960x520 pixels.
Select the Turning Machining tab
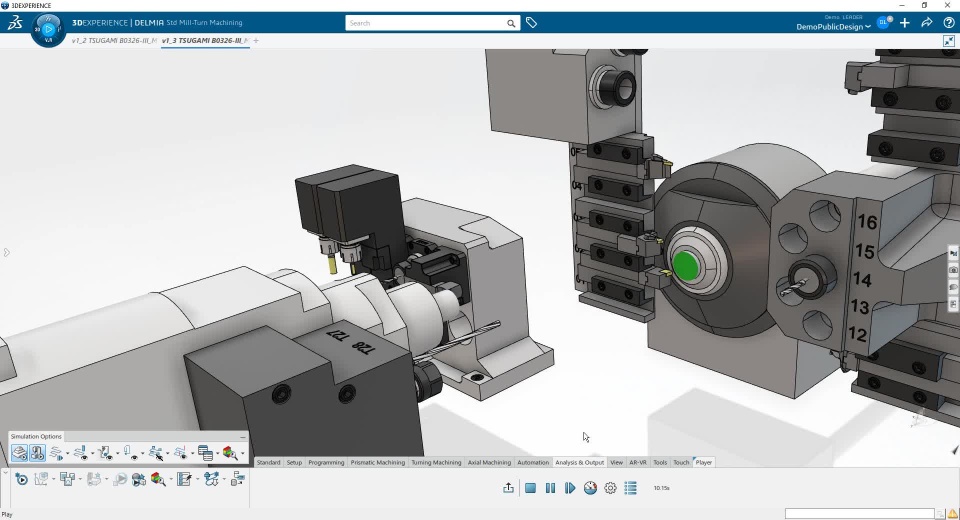[x=436, y=462]
